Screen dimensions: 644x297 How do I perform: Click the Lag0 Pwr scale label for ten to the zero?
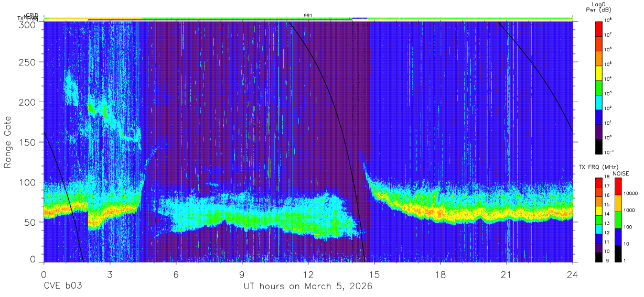(x=609, y=137)
